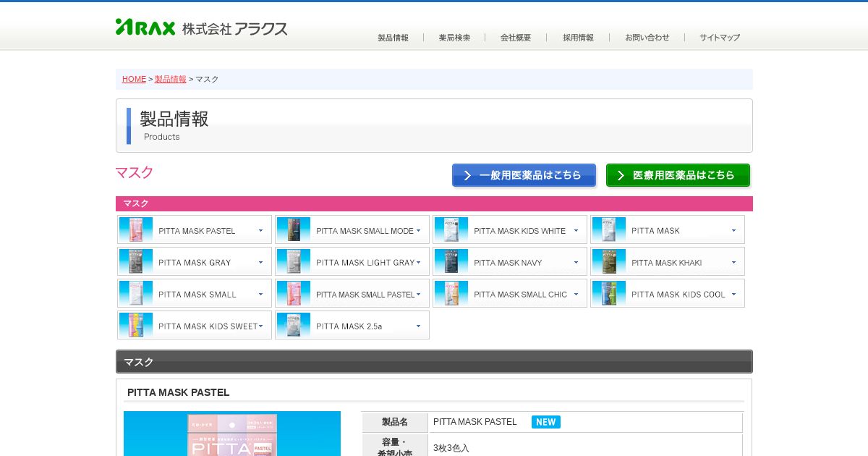Open PITTA MASK GRAY thumbnail icon
The image size is (868, 456).
pyautogui.click(x=136, y=261)
